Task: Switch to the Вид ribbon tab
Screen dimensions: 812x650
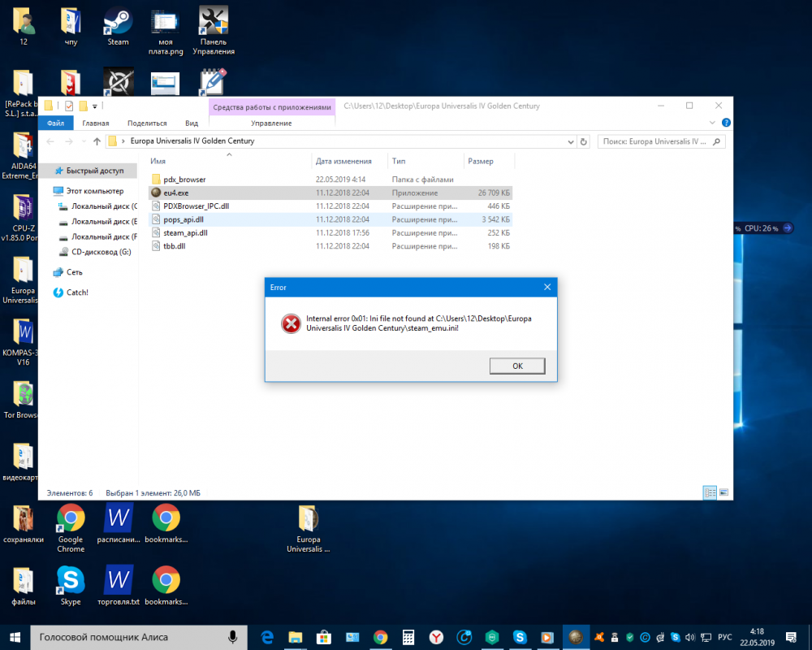Action: click(192, 123)
